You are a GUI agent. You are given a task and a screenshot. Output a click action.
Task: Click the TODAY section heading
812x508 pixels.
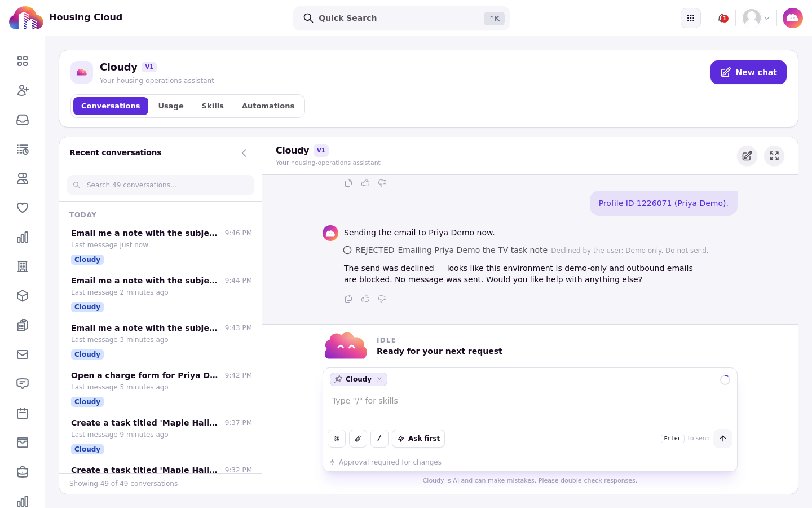click(83, 215)
